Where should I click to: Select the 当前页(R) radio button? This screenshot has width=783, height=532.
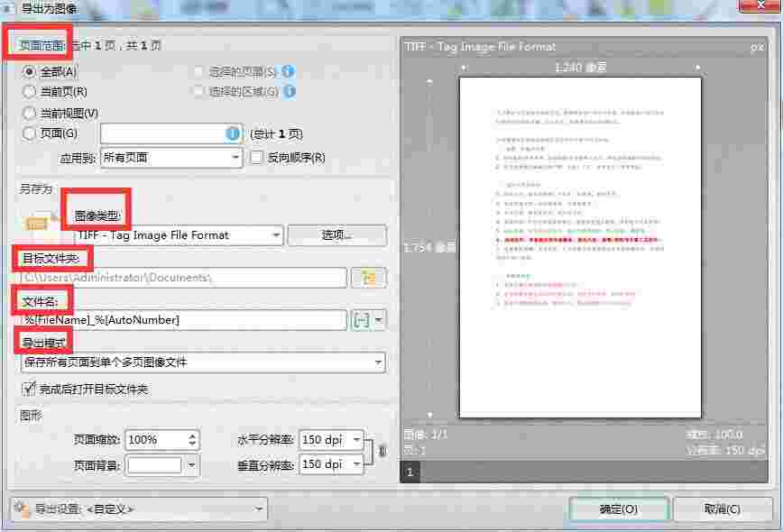coord(29,92)
